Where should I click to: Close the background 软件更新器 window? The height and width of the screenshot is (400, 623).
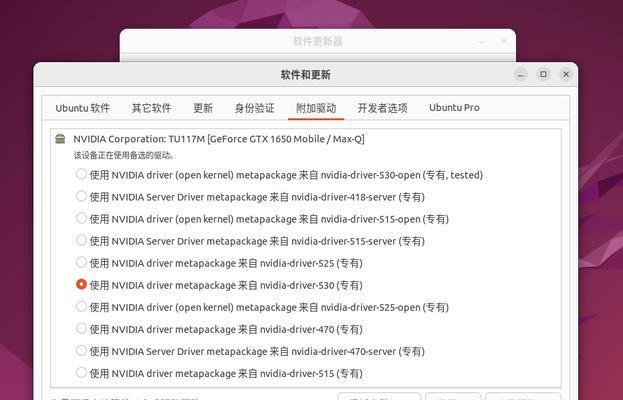pos(503,41)
